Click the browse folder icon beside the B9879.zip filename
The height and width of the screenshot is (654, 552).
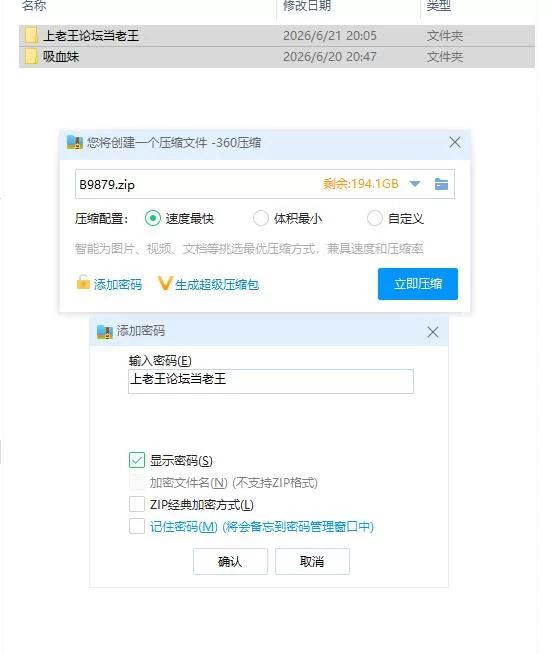pos(441,184)
